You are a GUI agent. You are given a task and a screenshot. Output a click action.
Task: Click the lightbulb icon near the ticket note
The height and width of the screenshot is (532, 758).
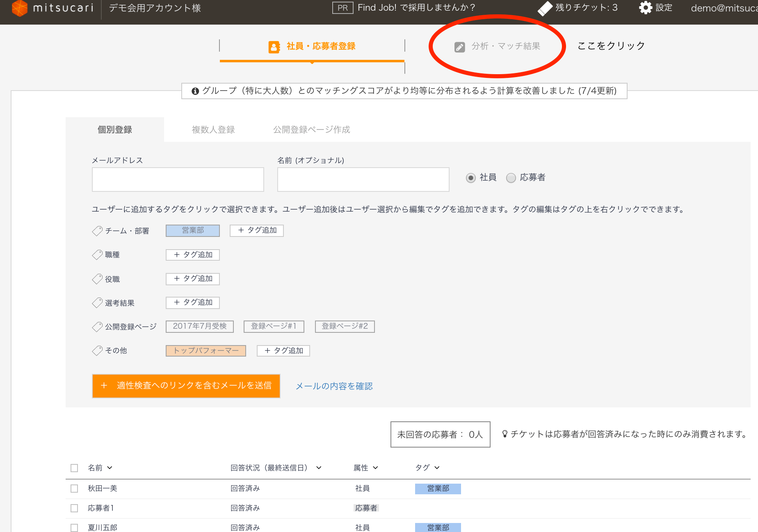504,434
